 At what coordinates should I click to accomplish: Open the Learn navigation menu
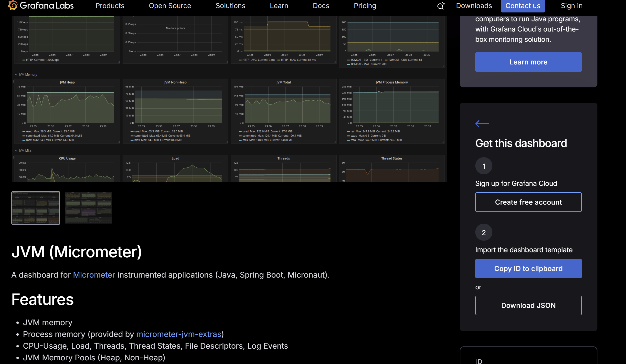279,6
